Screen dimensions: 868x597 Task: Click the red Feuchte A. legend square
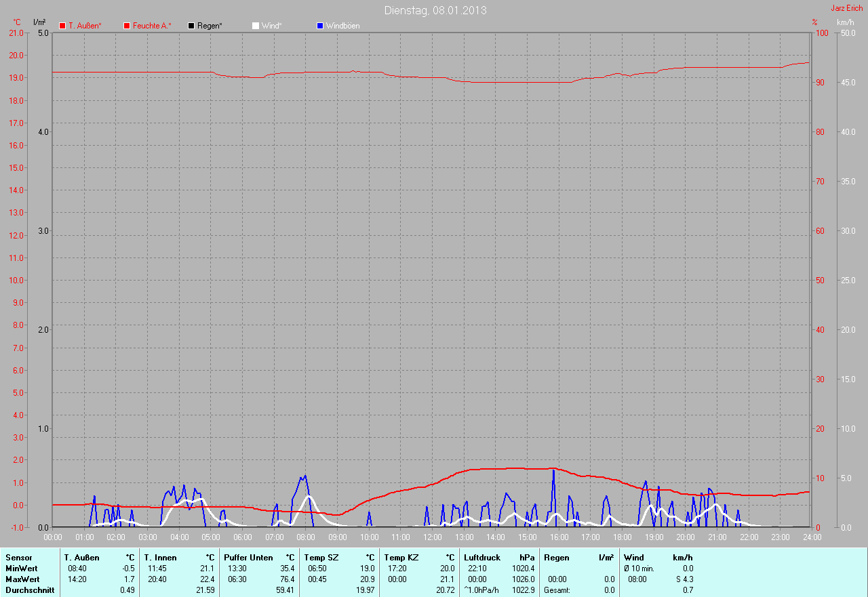[127, 26]
